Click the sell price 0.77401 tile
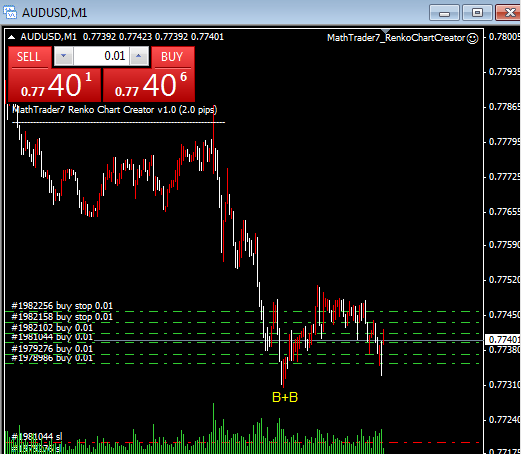The height and width of the screenshot is (454, 521). tap(55, 85)
